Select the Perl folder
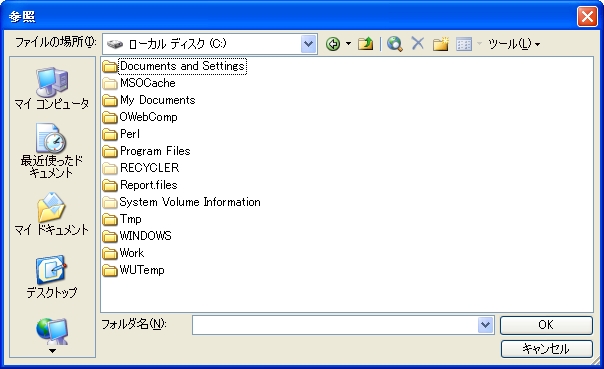This screenshot has width=604, height=369. pos(121,134)
